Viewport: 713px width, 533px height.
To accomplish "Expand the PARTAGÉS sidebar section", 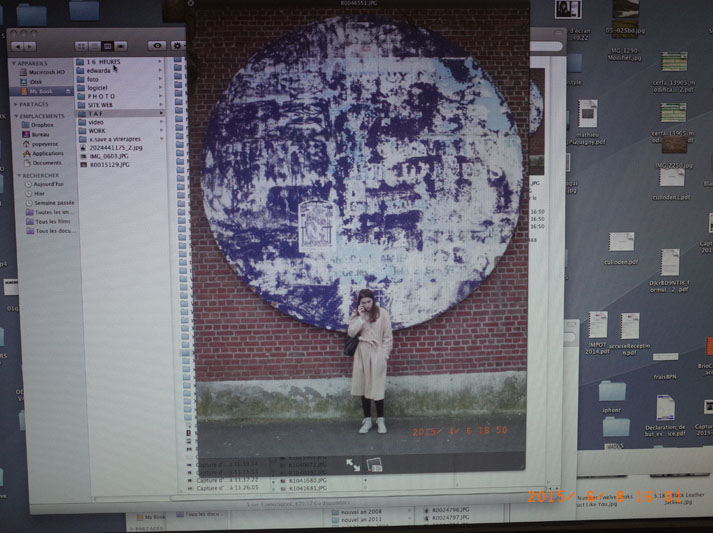I will (14, 105).
